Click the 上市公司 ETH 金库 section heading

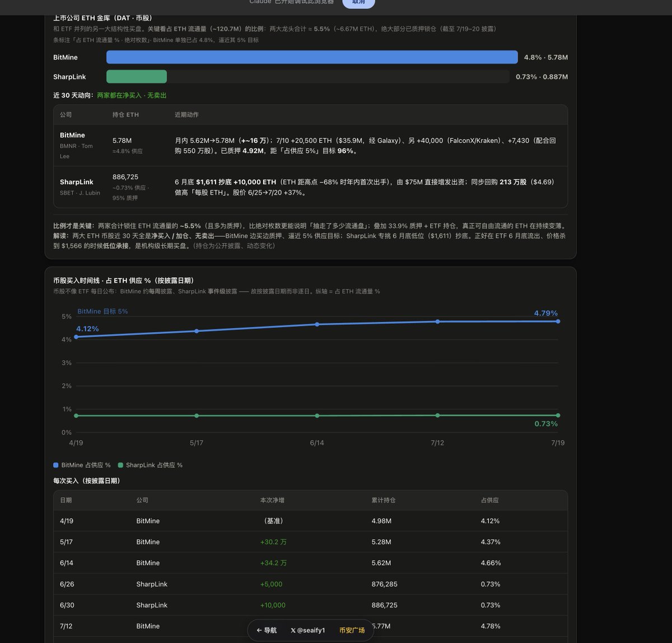tap(103, 18)
